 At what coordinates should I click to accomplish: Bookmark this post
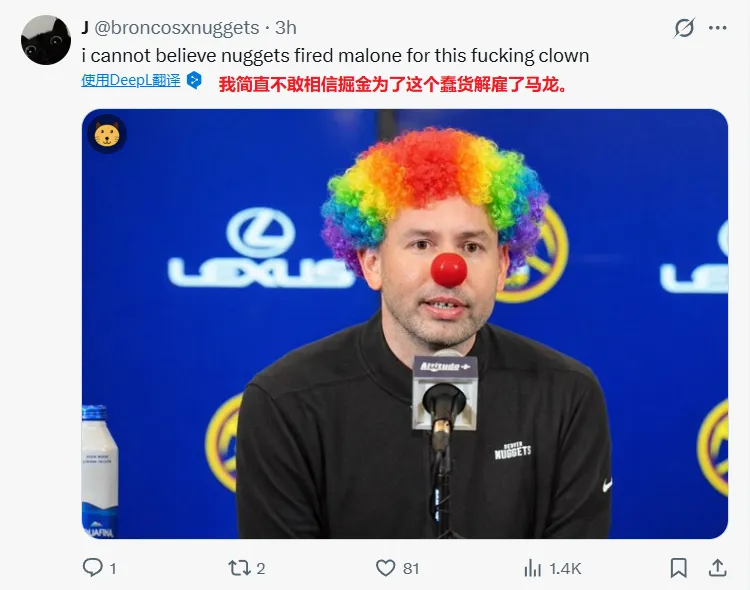coord(678,568)
